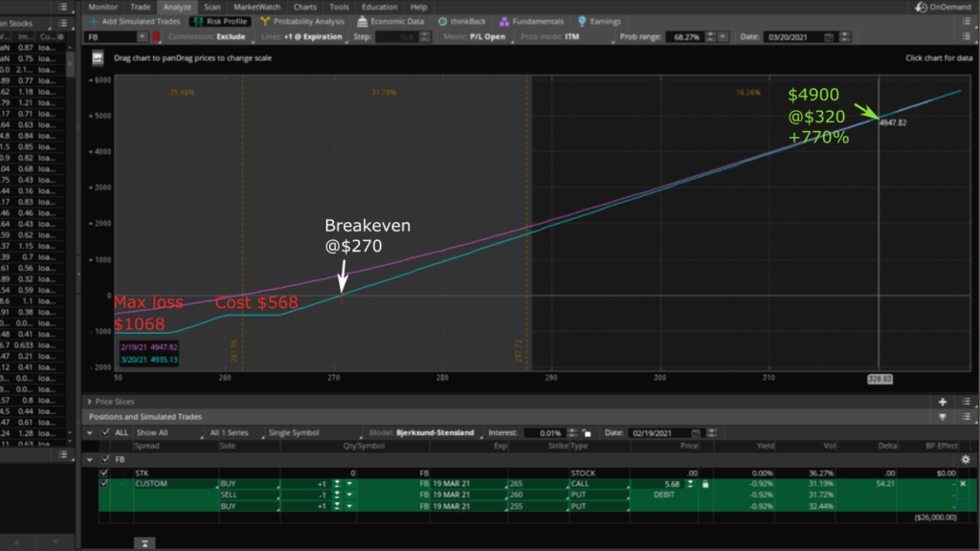The image size is (980, 551).
Task: Open the list menu beside the Date field
Action: 967,37
